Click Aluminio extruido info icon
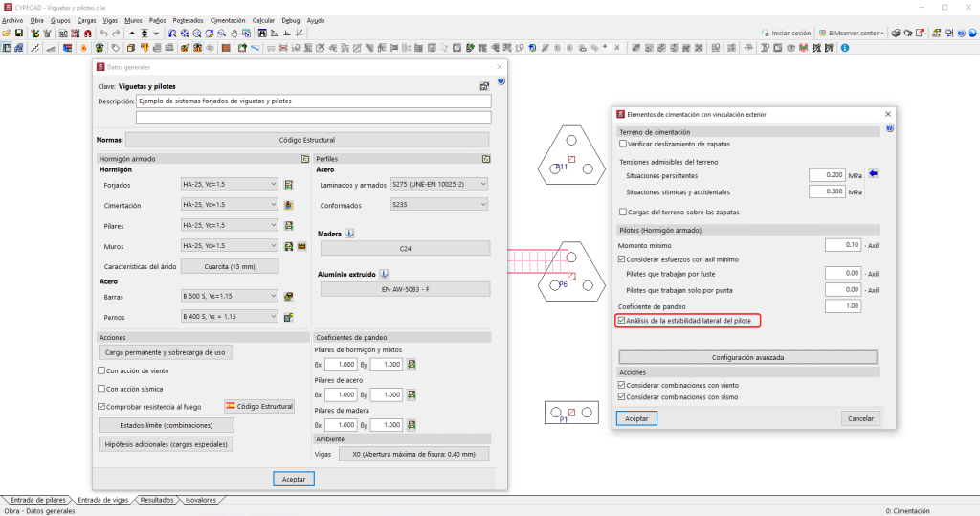 click(x=384, y=274)
